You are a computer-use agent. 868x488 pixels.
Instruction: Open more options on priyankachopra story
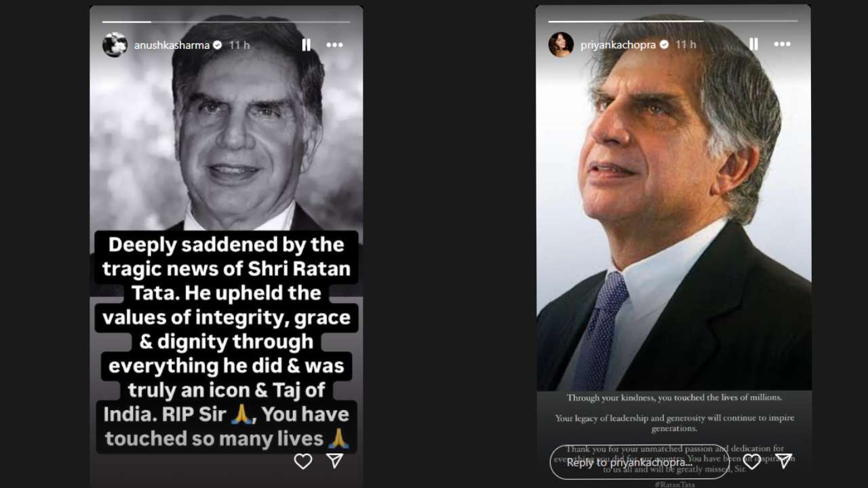(782, 44)
